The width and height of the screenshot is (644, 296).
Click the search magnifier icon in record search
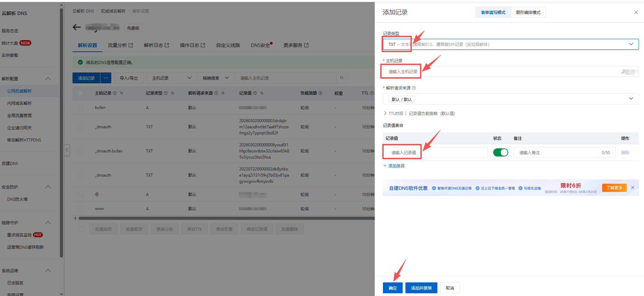pyautogui.click(x=341, y=78)
